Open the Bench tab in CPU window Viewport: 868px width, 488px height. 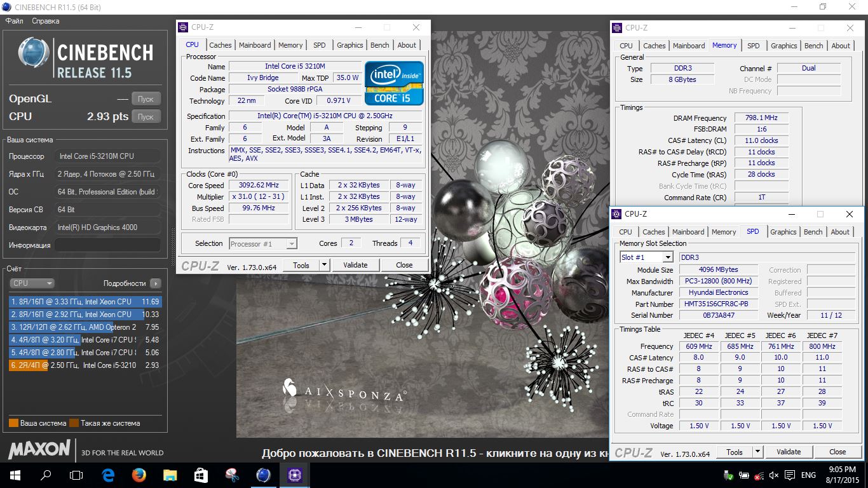[380, 45]
